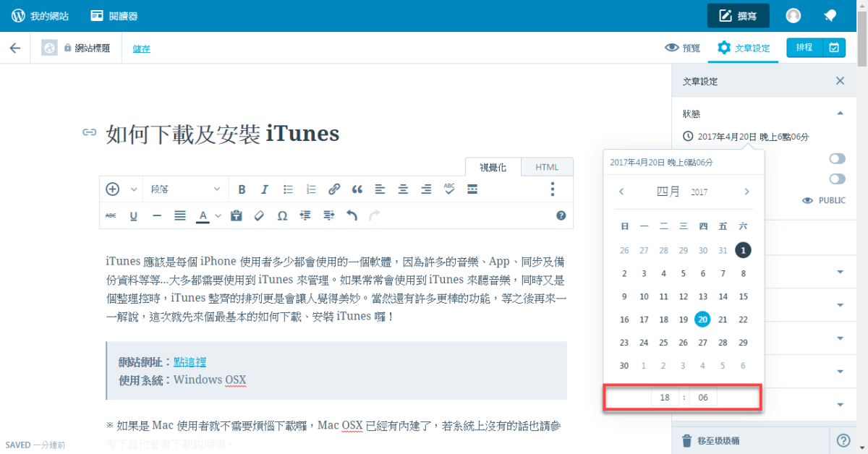Insert read more tag
This screenshot has height=454, width=868.
coord(472,189)
